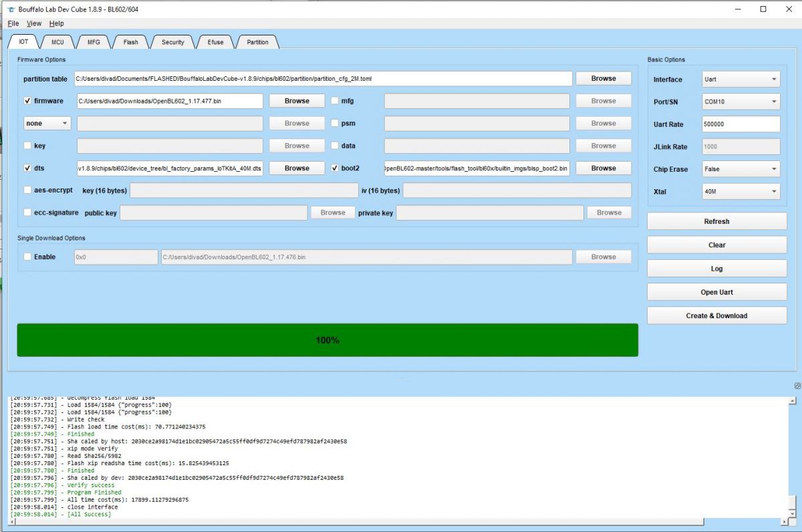Click the log panel float icon
This screenshot has height=532, width=802.
click(x=797, y=386)
